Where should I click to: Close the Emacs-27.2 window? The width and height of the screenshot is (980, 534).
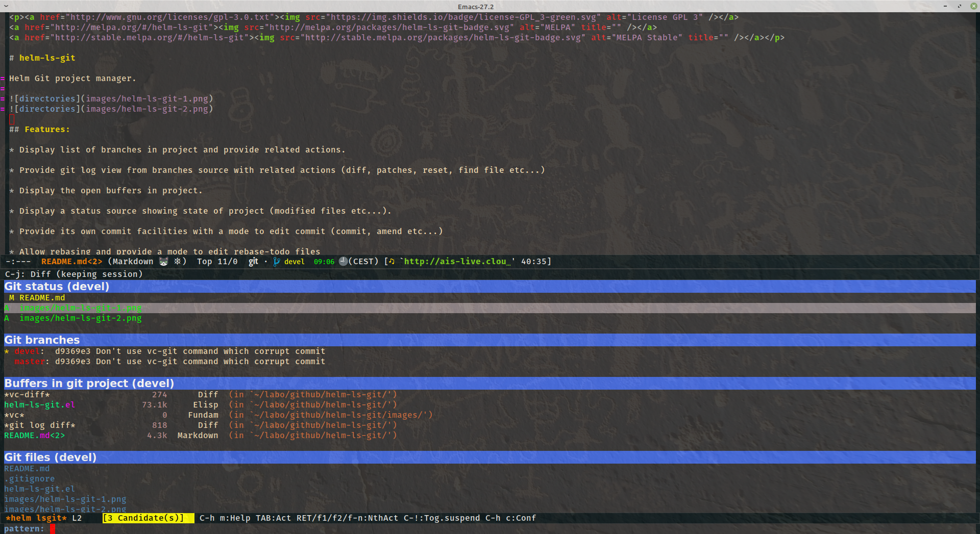coord(973,7)
